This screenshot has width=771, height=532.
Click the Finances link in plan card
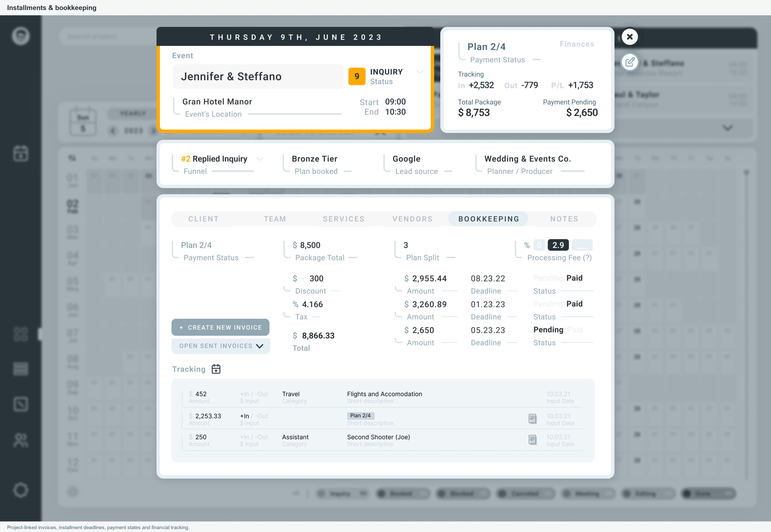coord(577,44)
